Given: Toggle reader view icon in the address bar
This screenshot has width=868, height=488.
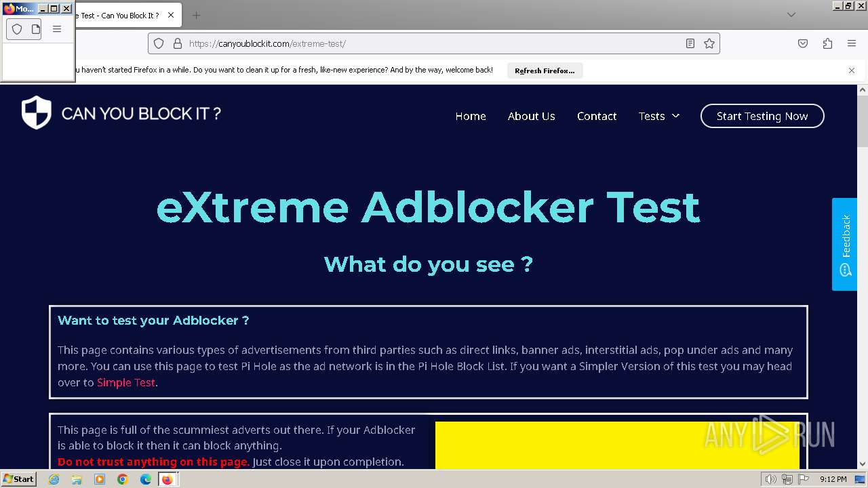Looking at the screenshot, I should [x=690, y=43].
